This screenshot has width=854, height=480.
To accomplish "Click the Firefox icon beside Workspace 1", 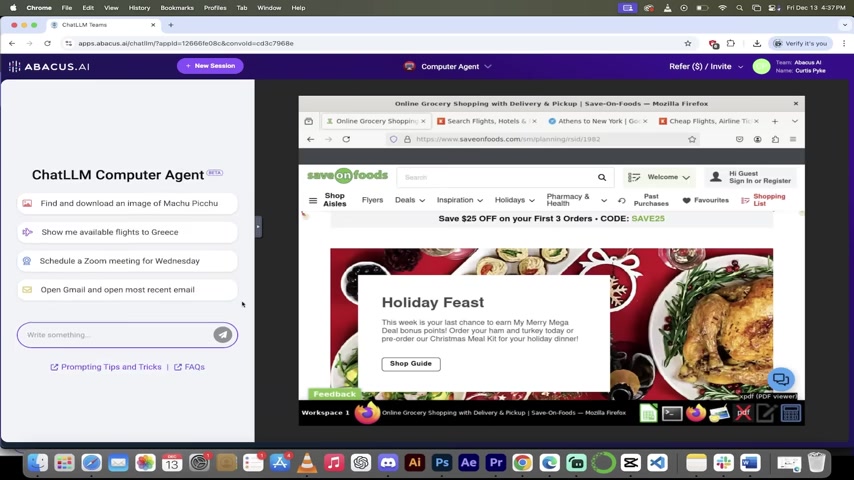I will point(367,413).
